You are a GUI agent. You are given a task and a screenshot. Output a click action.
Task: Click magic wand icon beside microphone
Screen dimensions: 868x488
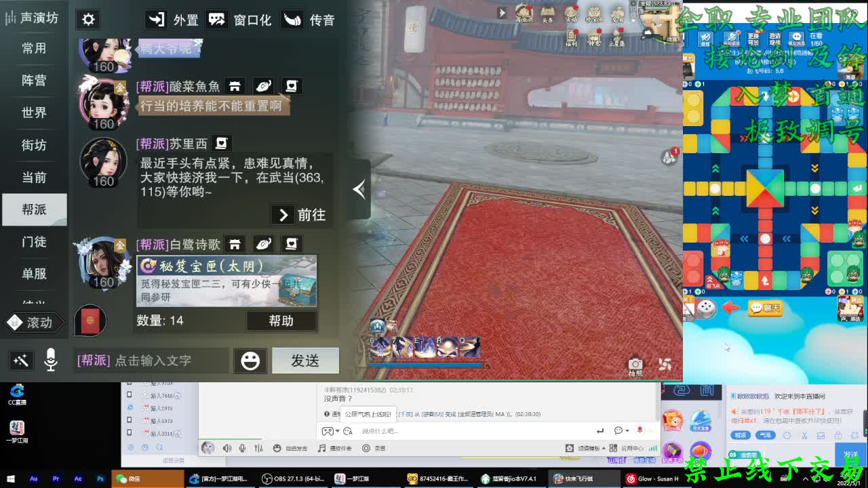point(20,361)
